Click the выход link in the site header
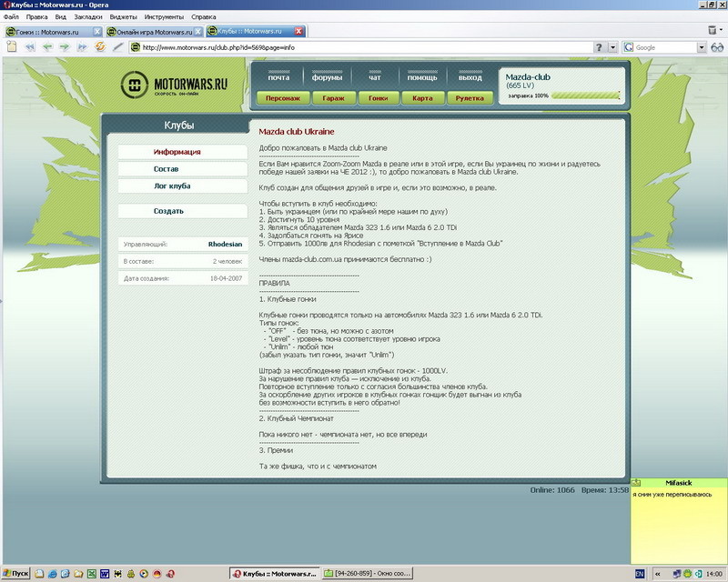Viewport: 728px width, 582px height. point(470,77)
